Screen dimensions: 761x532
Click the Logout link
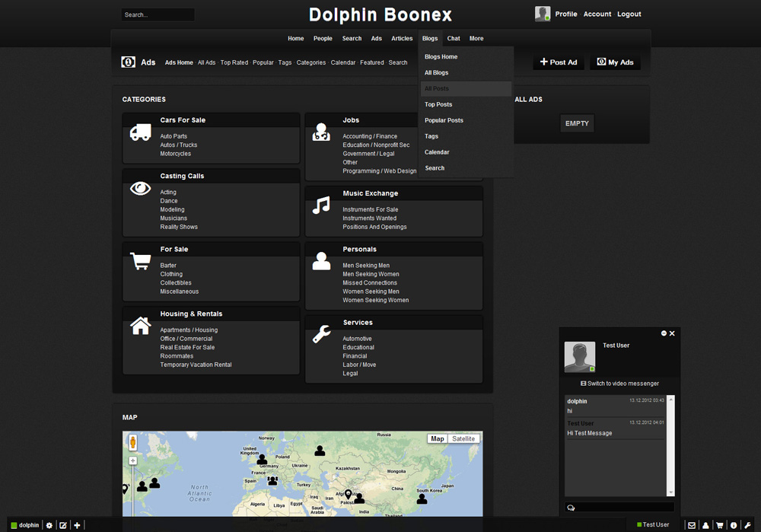tap(629, 14)
